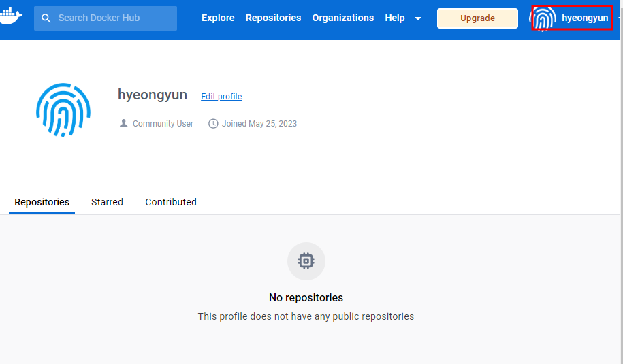623x364 pixels.
Task: Click the Community User person icon
Action: [x=123, y=123]
